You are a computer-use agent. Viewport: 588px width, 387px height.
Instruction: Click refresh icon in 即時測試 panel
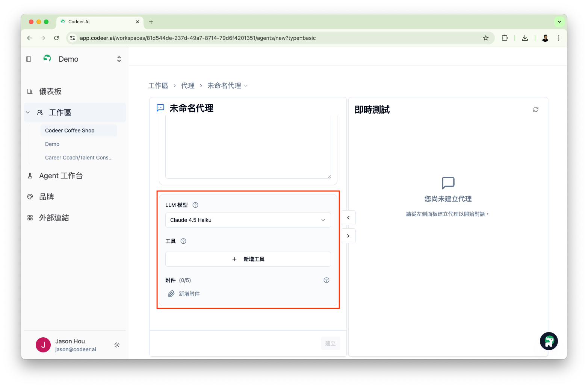tap(535, 109)
